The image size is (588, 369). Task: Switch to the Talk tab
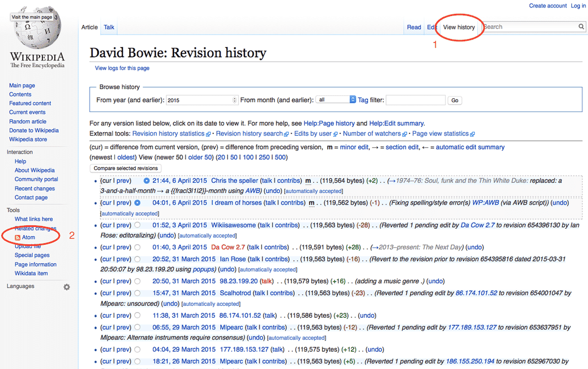coord(109,27)
